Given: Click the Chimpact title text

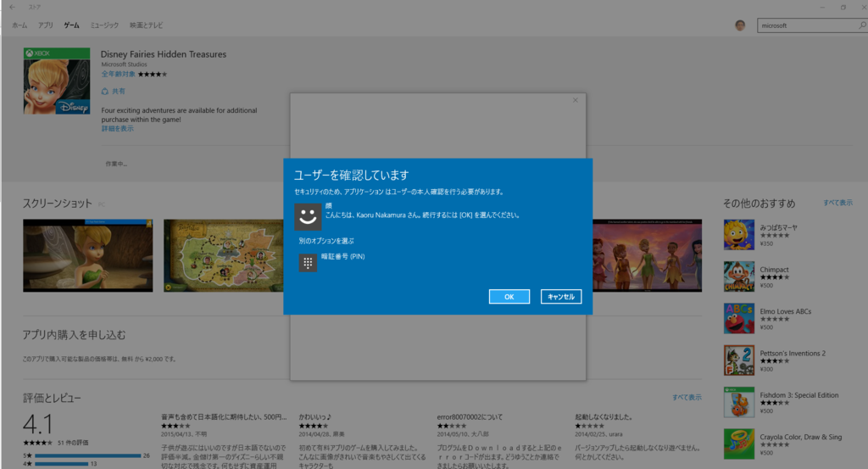Looking at the screenshot, I should click(774, 270).
